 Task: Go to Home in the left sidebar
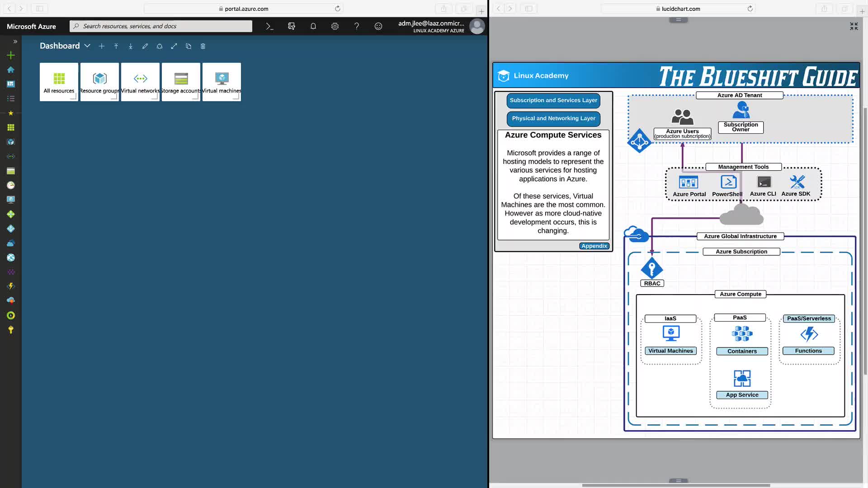pyautogui.click(x=11, y=70)
